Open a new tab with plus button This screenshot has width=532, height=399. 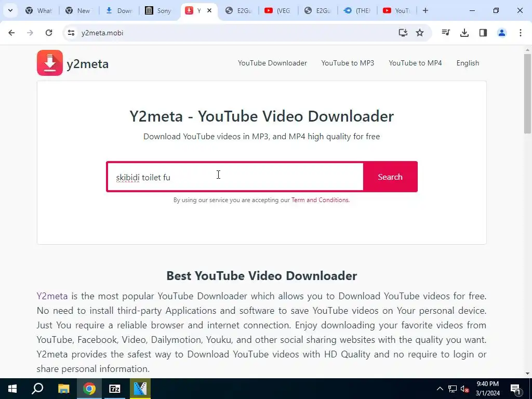click(425, 10)
